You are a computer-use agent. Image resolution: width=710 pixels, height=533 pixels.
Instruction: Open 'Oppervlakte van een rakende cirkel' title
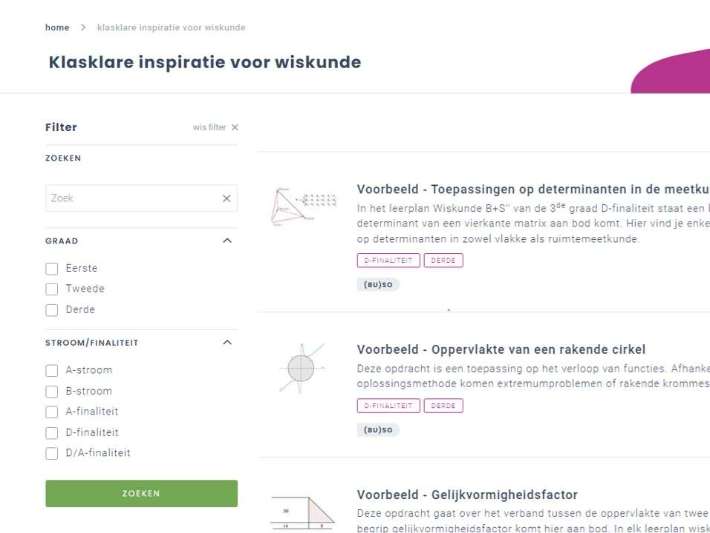501,350
